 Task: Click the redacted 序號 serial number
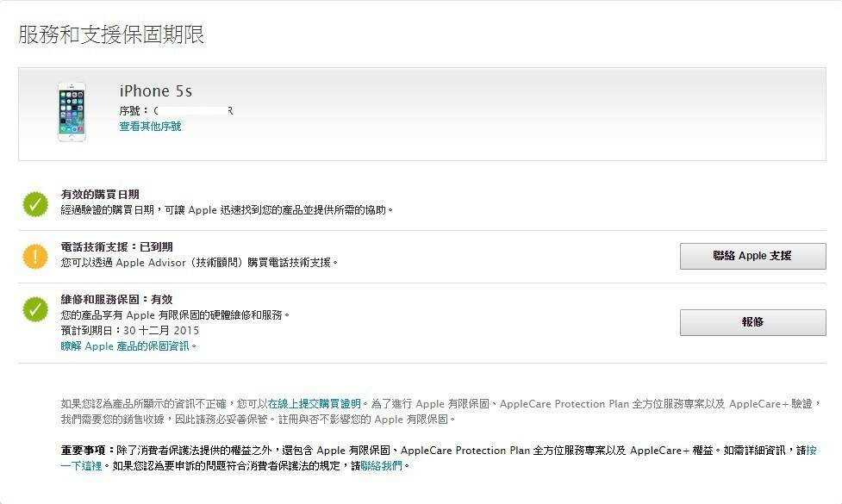tap(193, 110)
